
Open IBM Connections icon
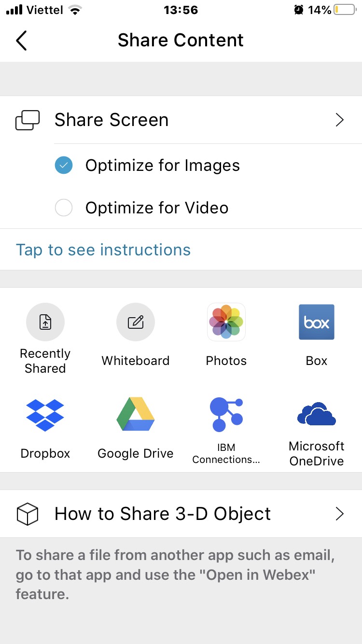pyautogui.click(x=226, y=415)
